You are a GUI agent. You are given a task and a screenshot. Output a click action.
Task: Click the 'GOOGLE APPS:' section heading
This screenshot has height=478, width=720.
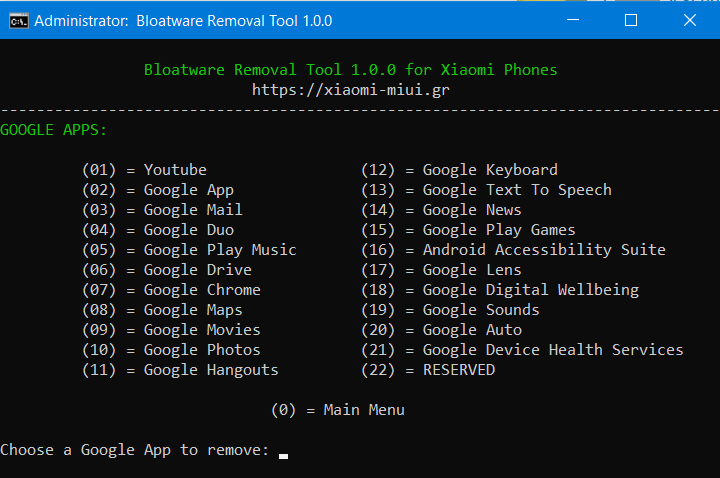click(x=53, y=130)
